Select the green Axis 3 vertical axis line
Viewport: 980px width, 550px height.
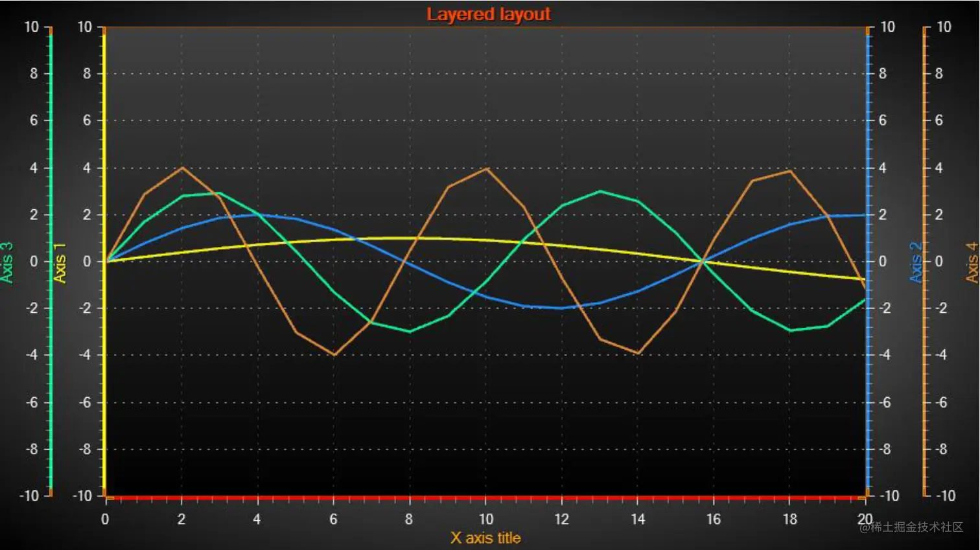tap(51, 262)
